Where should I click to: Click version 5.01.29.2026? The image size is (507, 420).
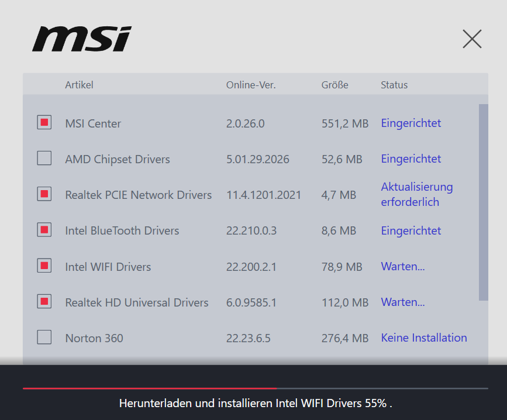coord(258,159)
